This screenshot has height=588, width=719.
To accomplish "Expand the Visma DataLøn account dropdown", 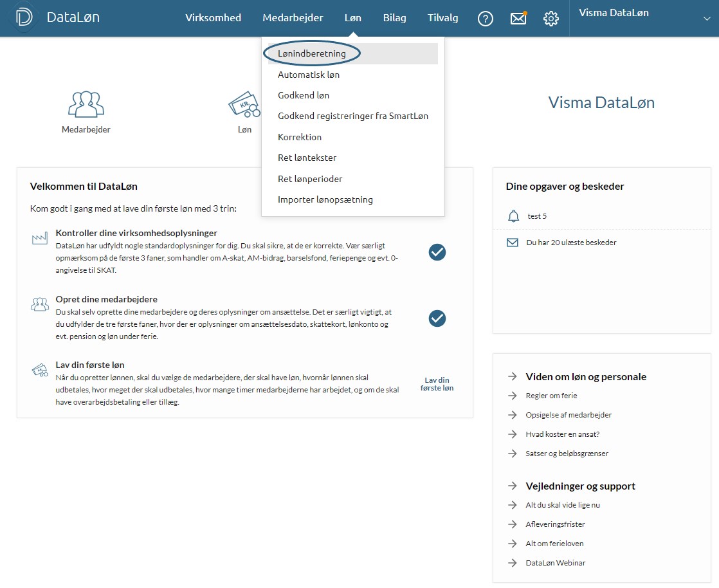I will 706,19.
